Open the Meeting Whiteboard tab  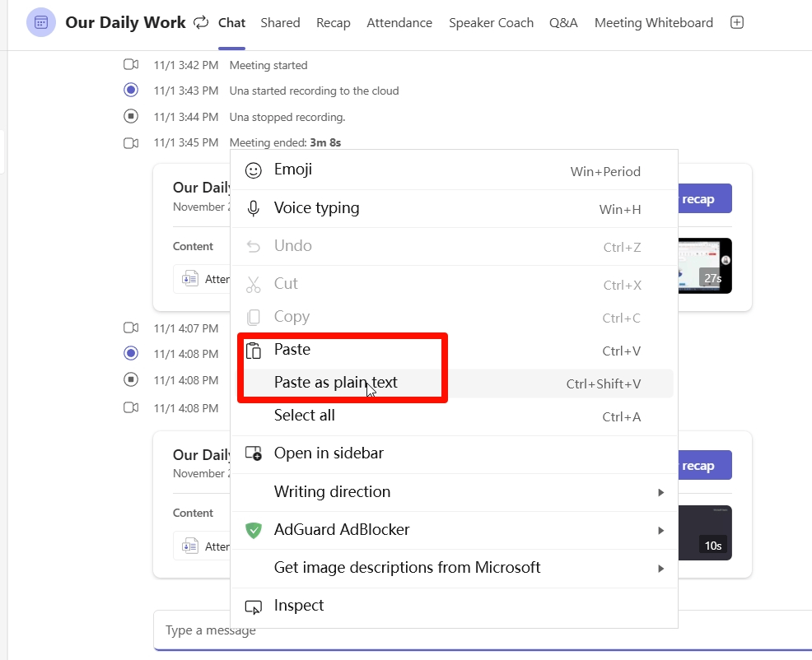[x=654, y=23]
